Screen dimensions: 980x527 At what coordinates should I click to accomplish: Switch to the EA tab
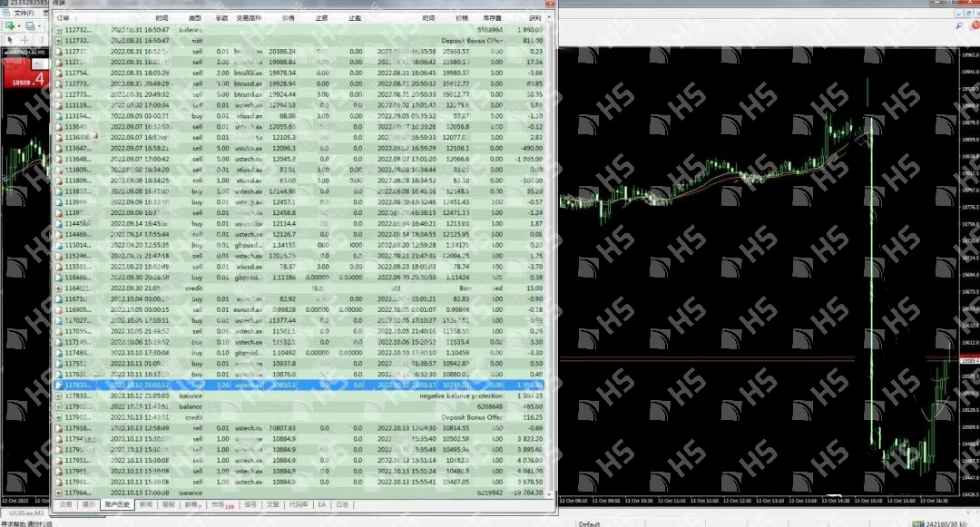coord(322,504)
